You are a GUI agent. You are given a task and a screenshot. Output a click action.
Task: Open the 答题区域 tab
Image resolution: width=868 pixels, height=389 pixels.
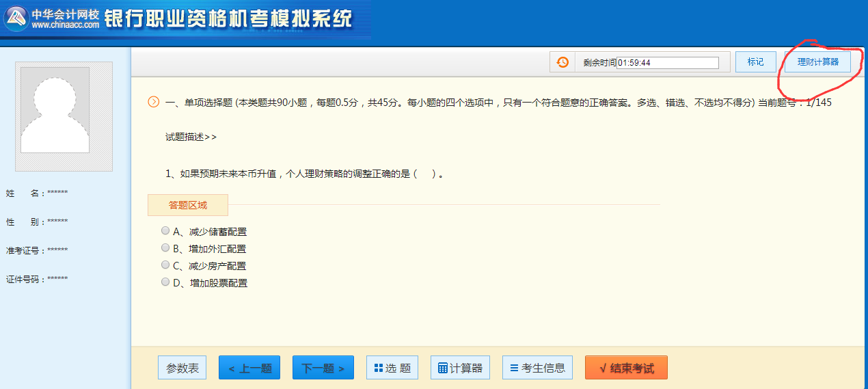(188, 204)
